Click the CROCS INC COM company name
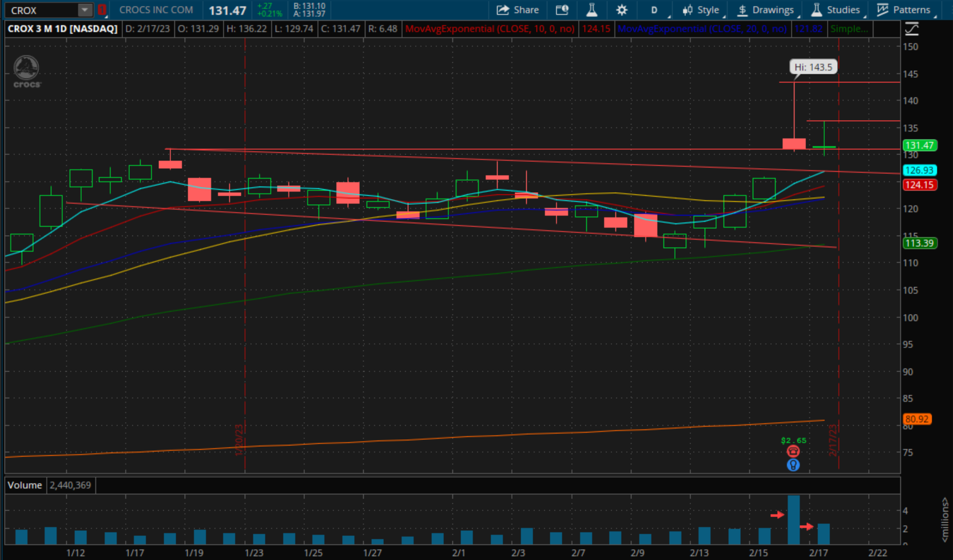Viewport: 953px width, 560px height. coord(156,10)
